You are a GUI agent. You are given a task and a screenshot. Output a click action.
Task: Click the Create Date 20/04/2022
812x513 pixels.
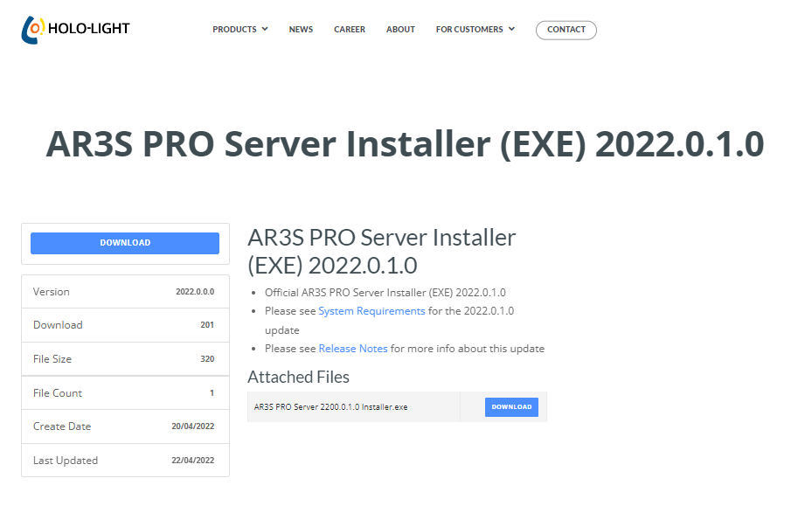click(192, 426)
